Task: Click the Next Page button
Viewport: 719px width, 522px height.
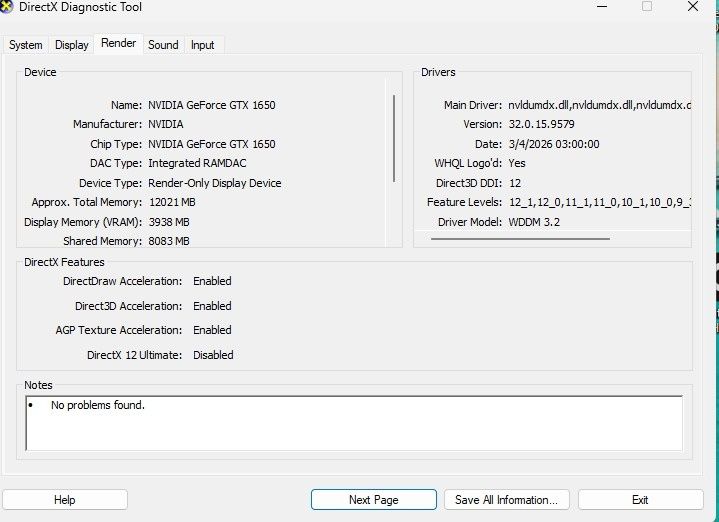Action: coord(374,500)
